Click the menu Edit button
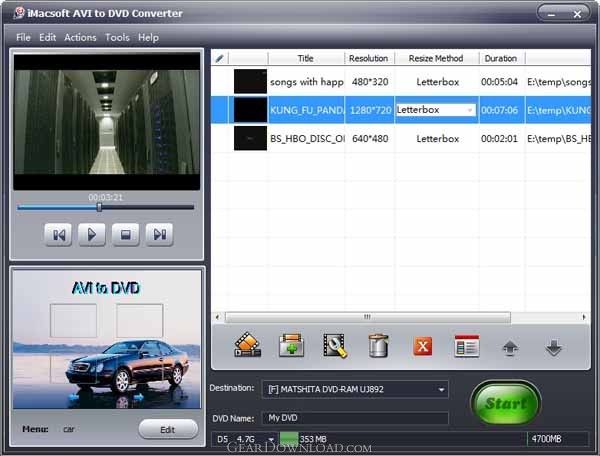Image resolution: width=600 pixels, height=456 pixels. pos(168,429)
